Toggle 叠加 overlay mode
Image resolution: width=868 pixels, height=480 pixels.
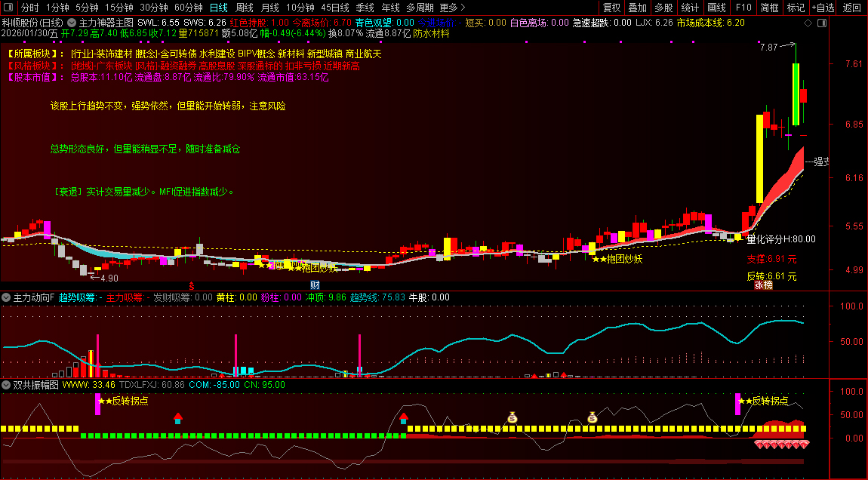(x=638, y=8)
